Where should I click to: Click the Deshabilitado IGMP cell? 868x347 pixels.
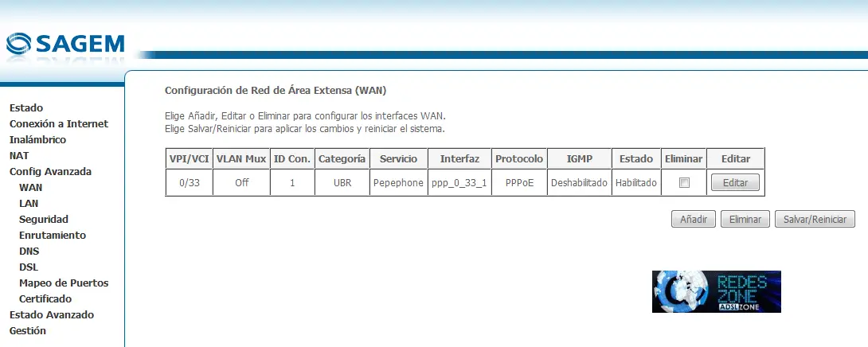pyautogui.click(x=579, y=182)
